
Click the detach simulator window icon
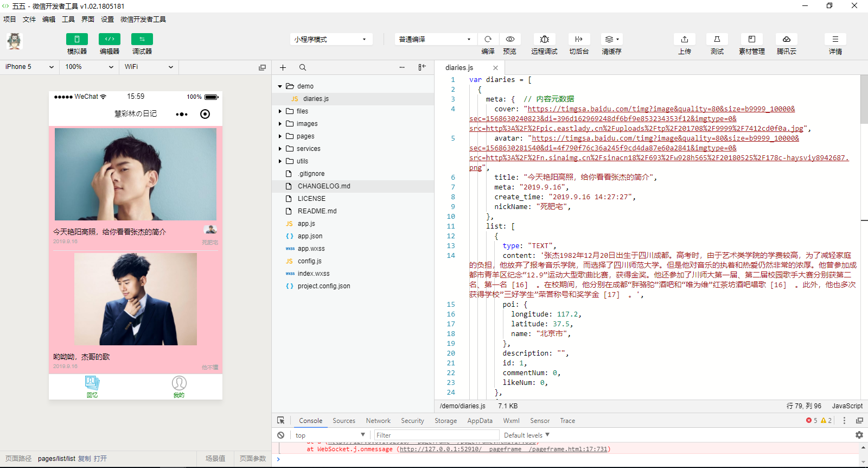pyautogui.click(x=262, y=67)
